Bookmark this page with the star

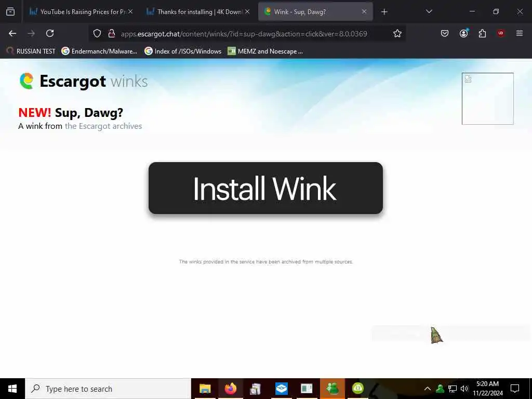[x=397, y=33]
